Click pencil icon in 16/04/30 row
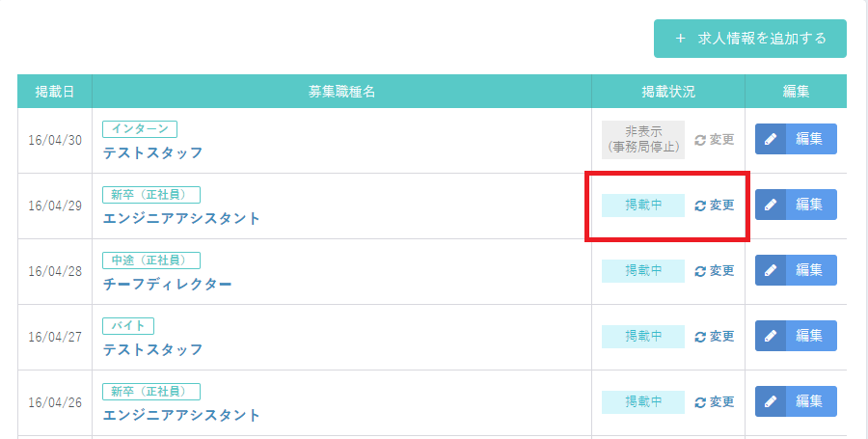868x439 pixels. 771,139
